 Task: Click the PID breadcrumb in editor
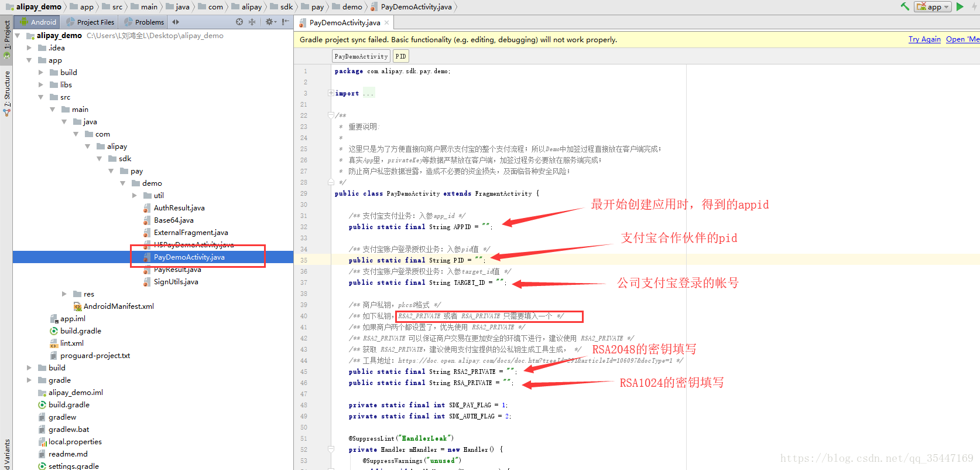400,56
